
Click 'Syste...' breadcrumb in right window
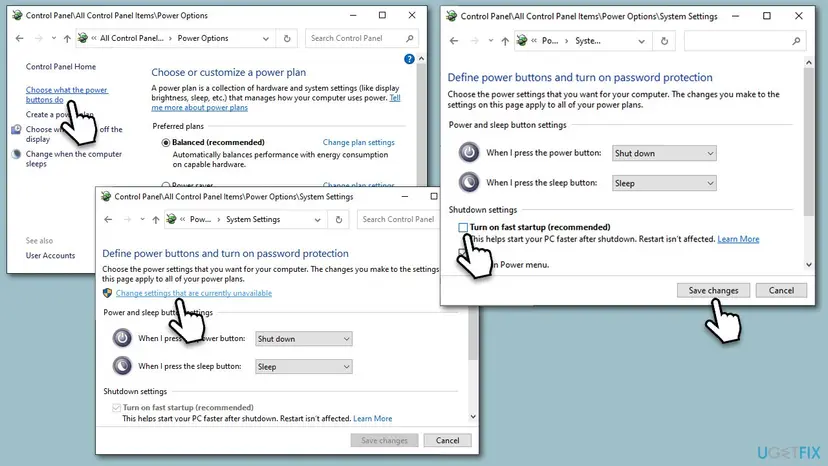click(x=587, y=41)
